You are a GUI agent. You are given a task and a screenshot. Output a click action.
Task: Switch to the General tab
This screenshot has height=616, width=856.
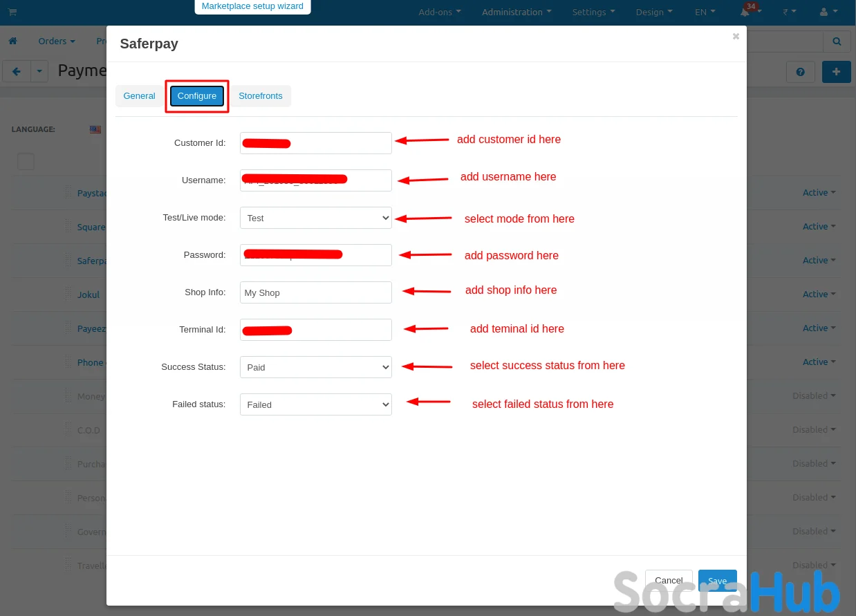pos(139,96)
